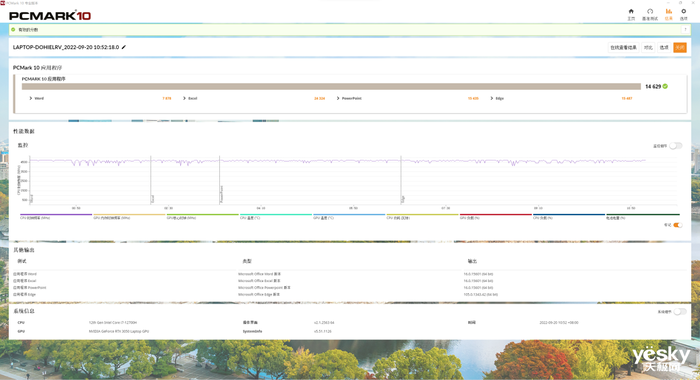
Task: Open the Results (结果) chart icon
Action: point(668,11)
